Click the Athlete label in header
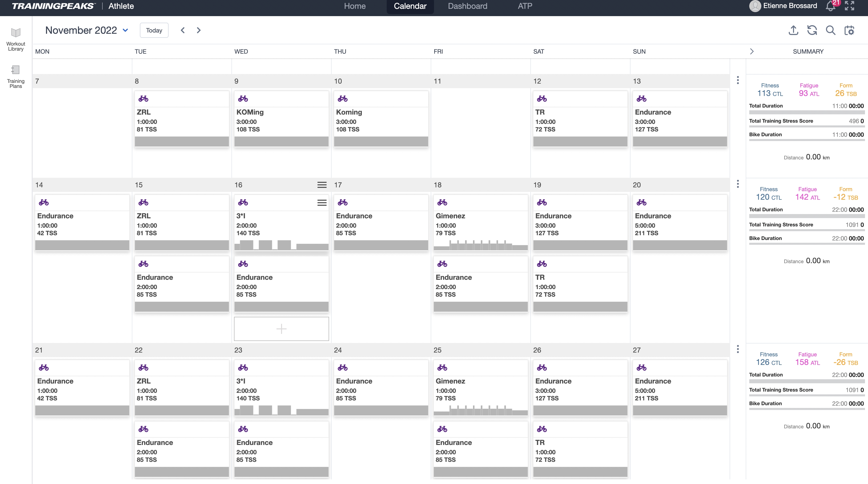Screen dimensions: 868x484 coord(121,6)
